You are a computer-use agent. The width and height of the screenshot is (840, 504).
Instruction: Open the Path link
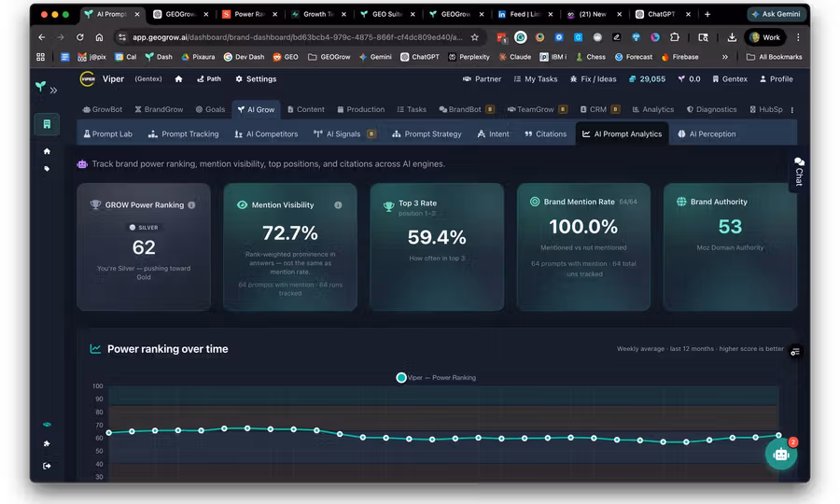pos(209,78)
